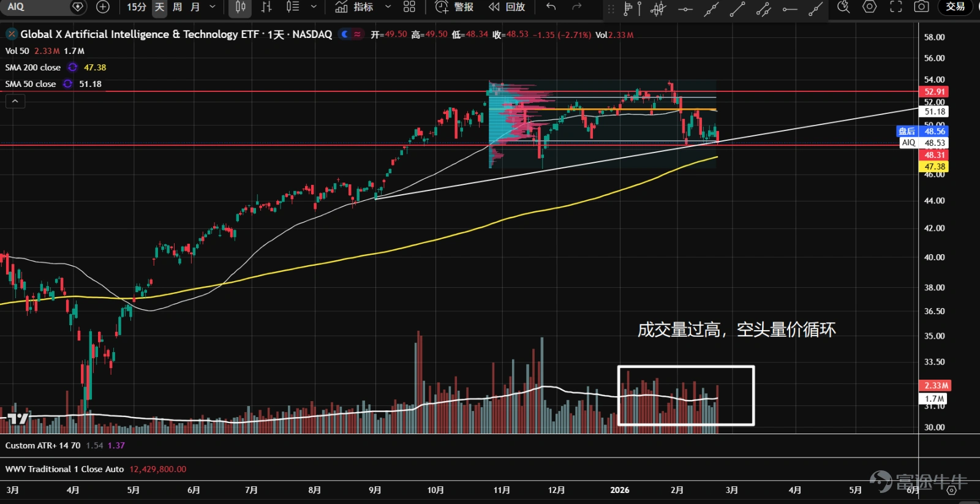Open the 指标 indicators menu
The width and height of the screenshot is (980, 504).
[x=355, y=7]
